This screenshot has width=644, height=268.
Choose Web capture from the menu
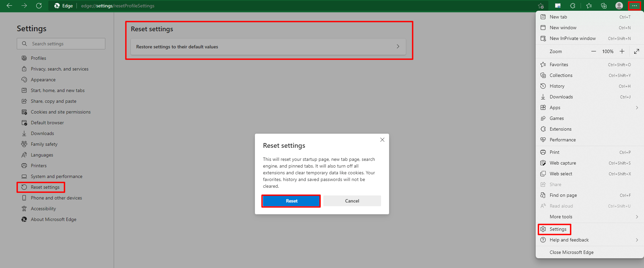point(590,163)
